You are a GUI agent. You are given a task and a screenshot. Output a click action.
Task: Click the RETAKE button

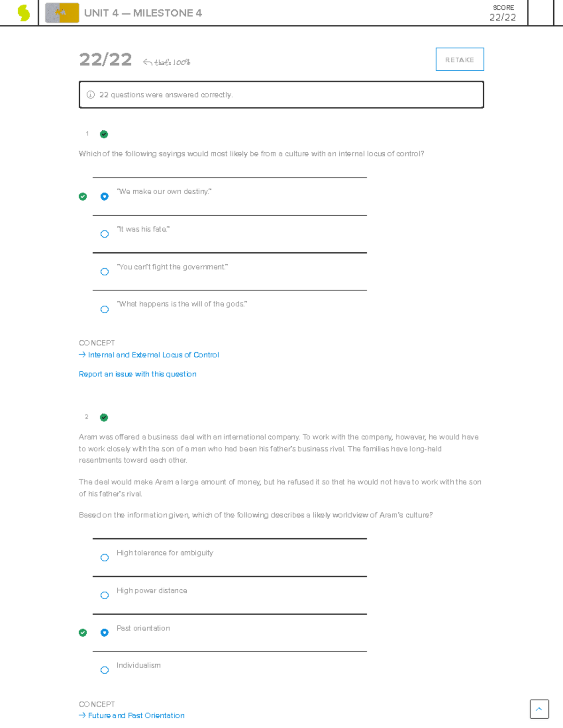460,59
